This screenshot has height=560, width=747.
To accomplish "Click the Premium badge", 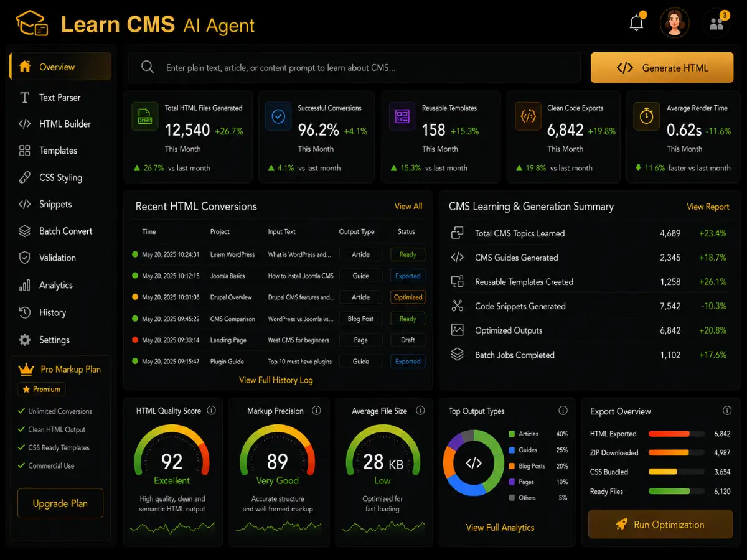I will 41,389.
